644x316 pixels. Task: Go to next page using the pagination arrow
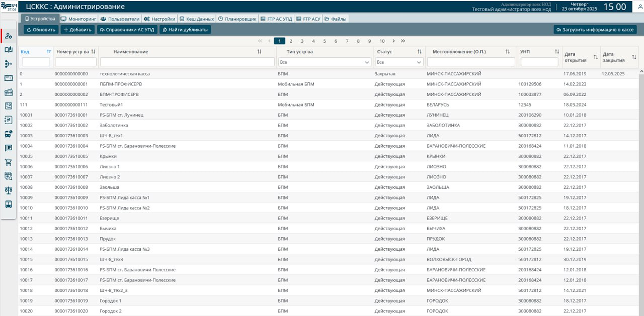tap(393, 41)
